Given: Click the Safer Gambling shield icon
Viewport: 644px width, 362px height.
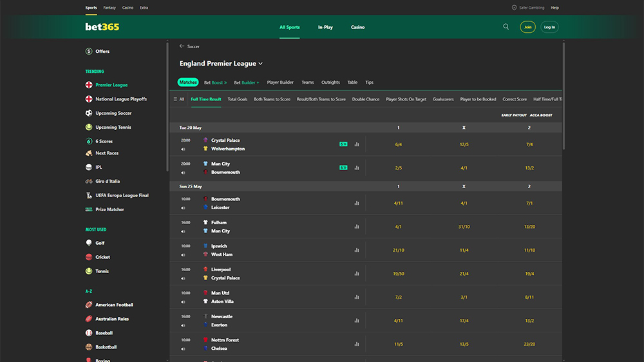Looking at the screenshot, I should click(514, 7).
